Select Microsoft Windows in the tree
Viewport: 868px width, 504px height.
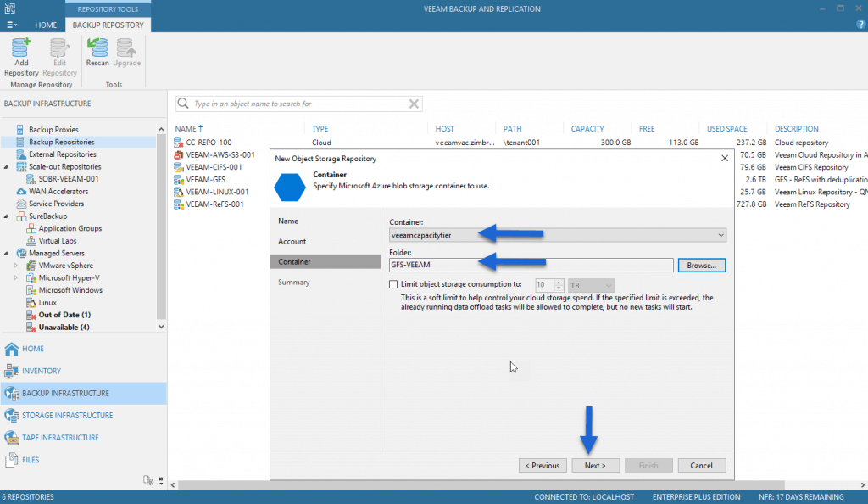click(70, 290)
